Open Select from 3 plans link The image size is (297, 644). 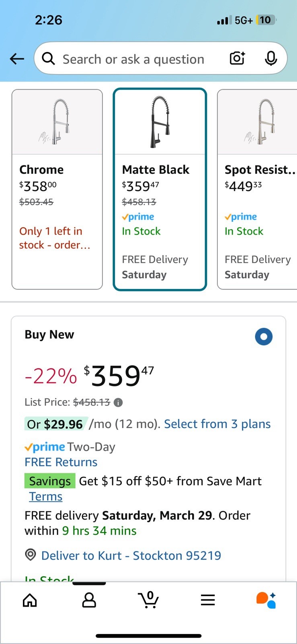click(217, 424)
